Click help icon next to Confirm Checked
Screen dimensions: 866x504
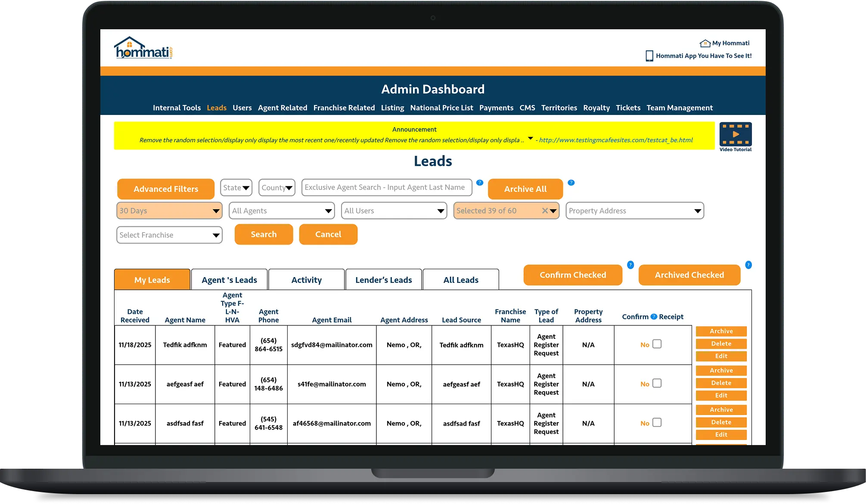[630, 265]
